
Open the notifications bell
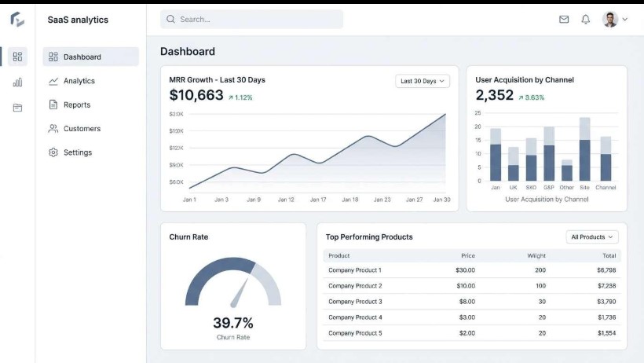pyautogui.click(x=586, y=20)
